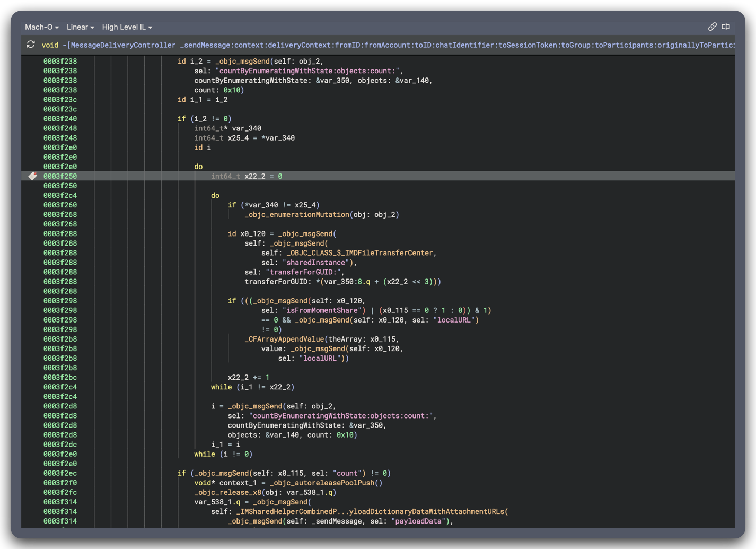Image resolution: width=756 pixels, height=549 pixels.
Task: Click the x25_4 variable in its declaration
Action: coord(238,138)
